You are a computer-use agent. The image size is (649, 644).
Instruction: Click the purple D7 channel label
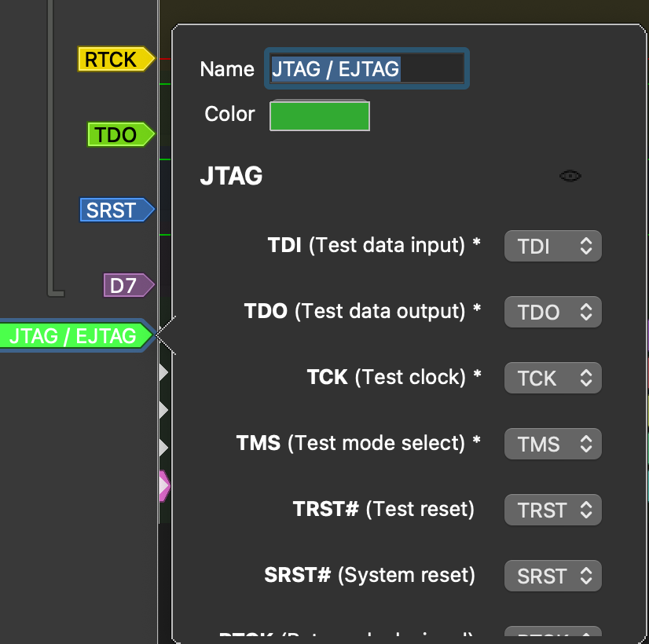click(x=129, y=285)
